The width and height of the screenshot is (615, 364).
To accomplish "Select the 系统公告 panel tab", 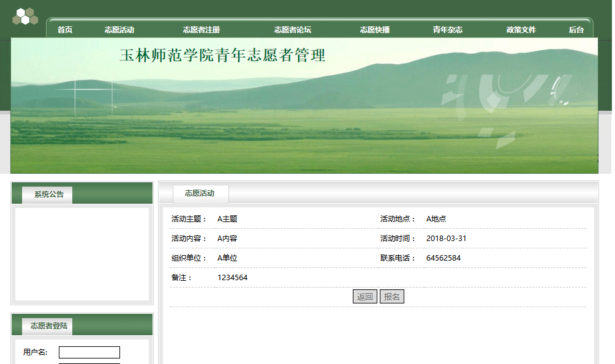I will (x=48, y=195).
